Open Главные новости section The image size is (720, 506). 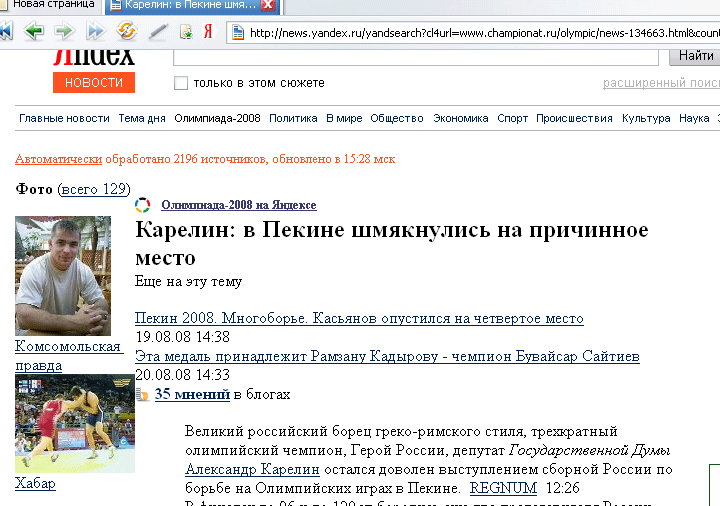(64, 118)
